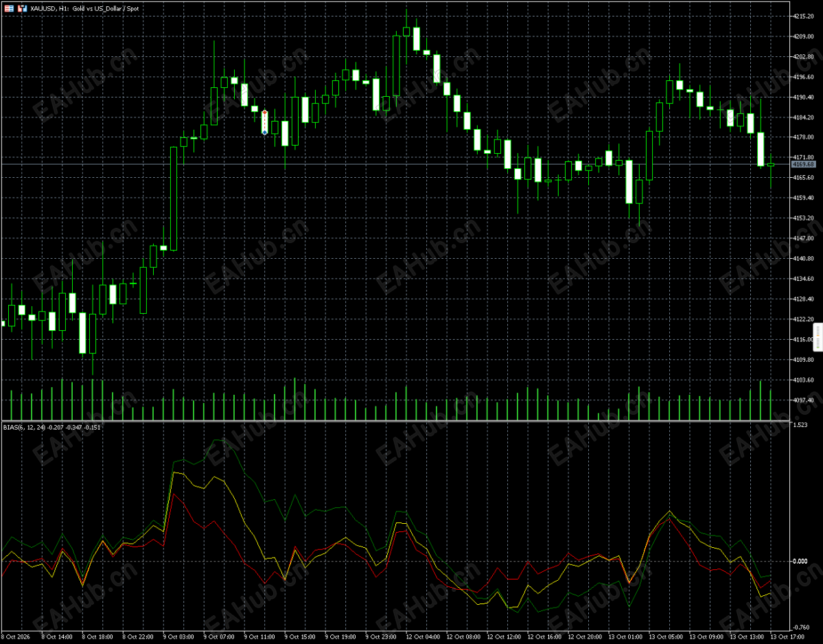The height and width of the screenshot is (644, 823).
Task: Click the 4159.40 price scale label
Action: click(x=804, y=198)
